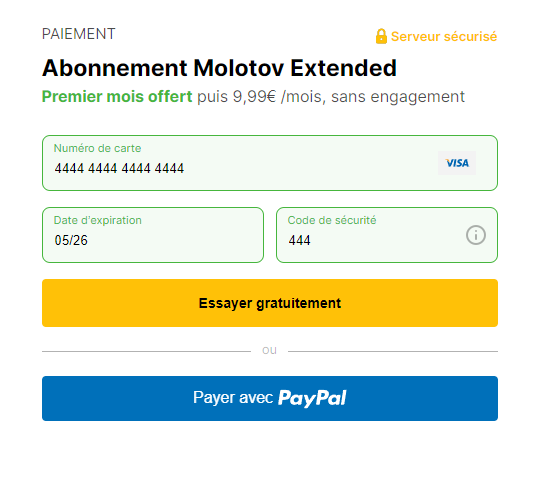Click the Premier mois offert text
The height and width of the screenshot is (490, 543).
pyautogui.click(x=117, y=96)
